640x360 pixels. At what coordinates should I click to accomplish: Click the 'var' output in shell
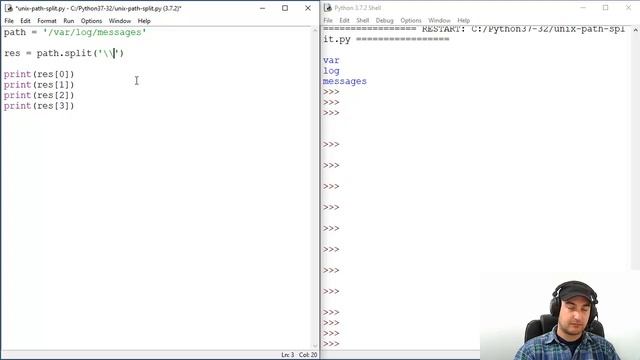click(x=331, y=60)
